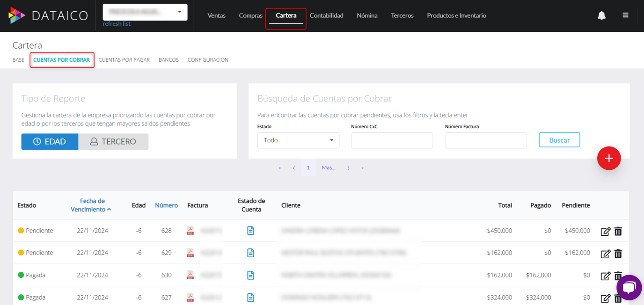644x305 pixels.
Task: Delete the account entry numbered 627
Action: tap(618, 298)
